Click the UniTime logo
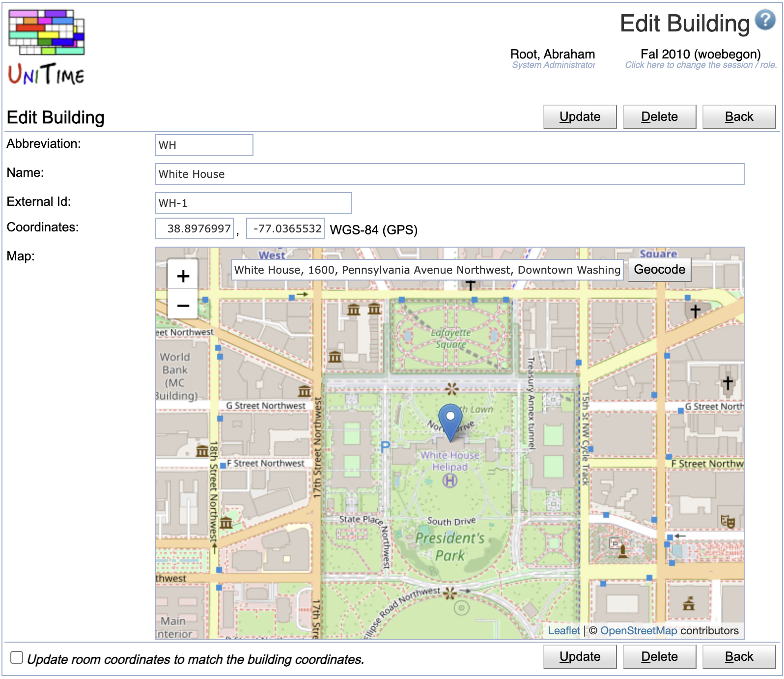This screenshot has height=679, width=784. [47, 47]
